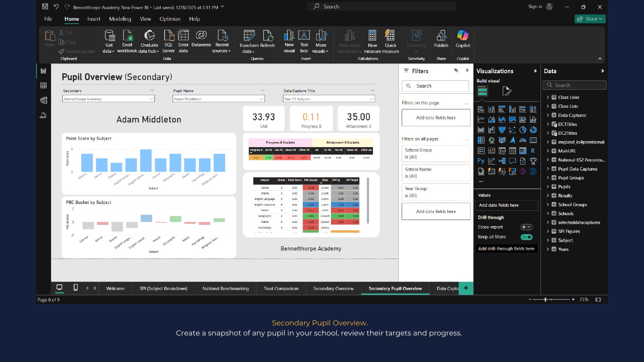Click the Data pane search field
644x362 pixels.
574,85
